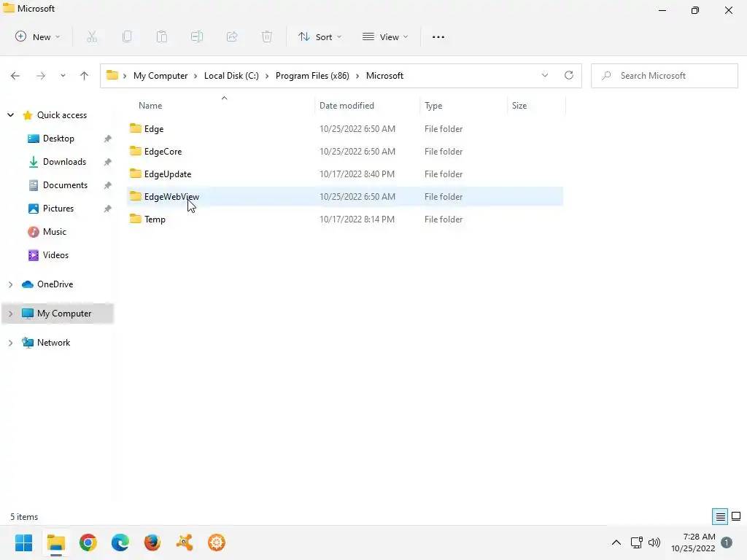
Task: Expand address bar history dropdown
Action: click(545, 76)
